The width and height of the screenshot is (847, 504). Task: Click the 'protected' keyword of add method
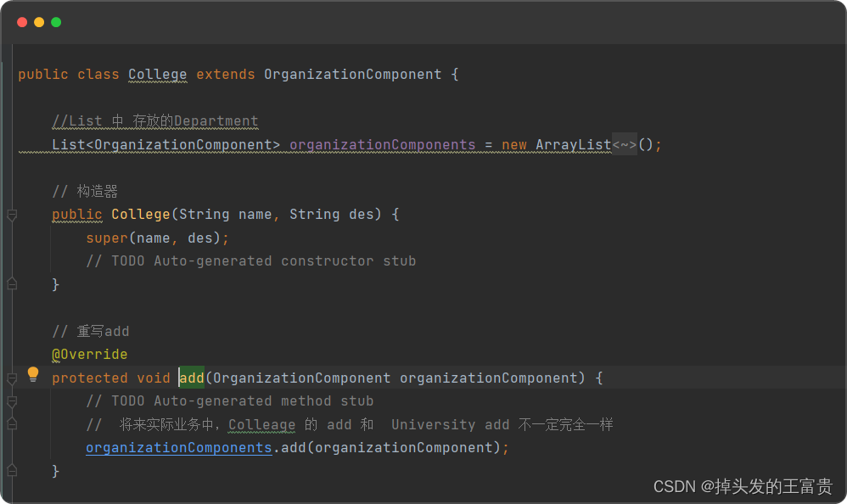[90, 378]
